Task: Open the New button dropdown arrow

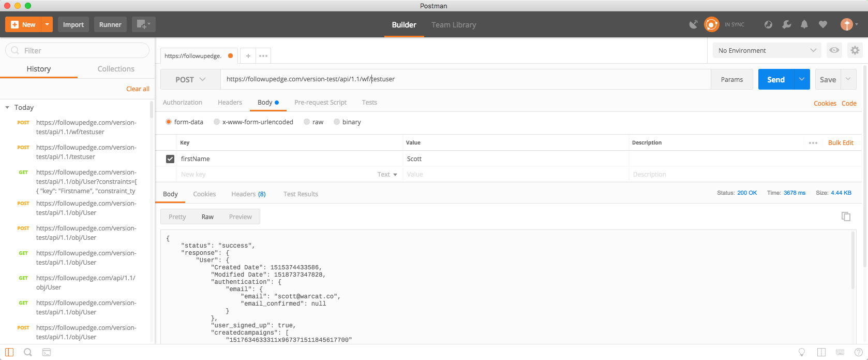Action: pyautogui.click(x=47, y=24)
